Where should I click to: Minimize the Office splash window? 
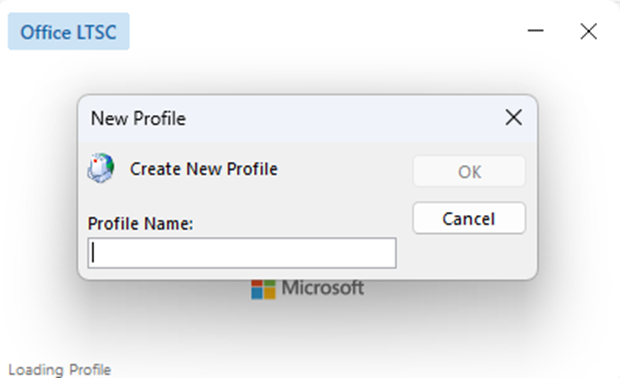pyautogui.click(x=535, y=31)
